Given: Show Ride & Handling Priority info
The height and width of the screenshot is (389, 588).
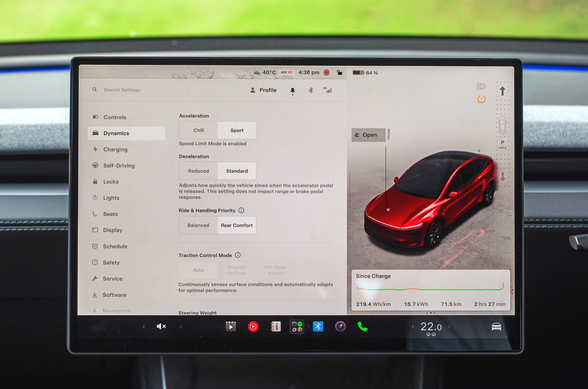Looking at the screenshot, I should click(241, 210).
